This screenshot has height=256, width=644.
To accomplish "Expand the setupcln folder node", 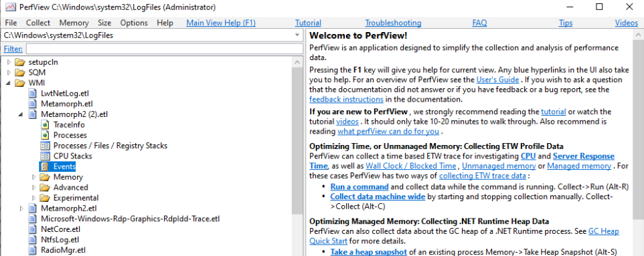I will tap(9, 62).
